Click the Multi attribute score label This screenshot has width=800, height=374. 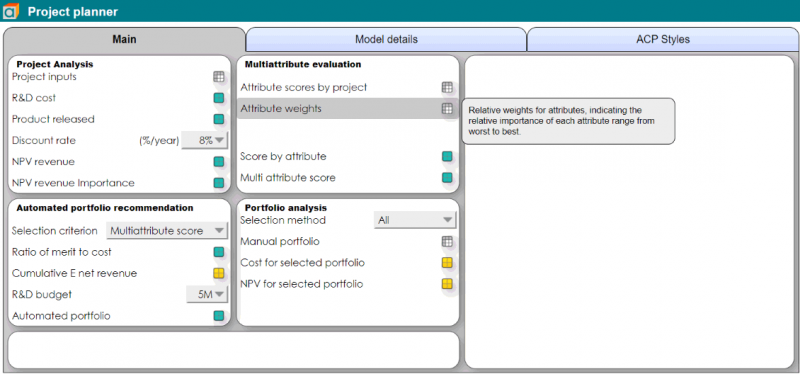(288, 178)
